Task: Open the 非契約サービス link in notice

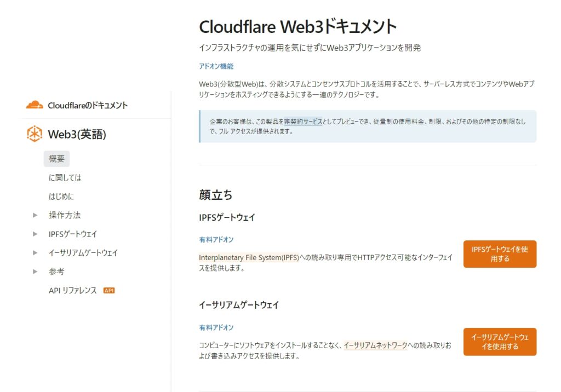Action: coord(303,122)
